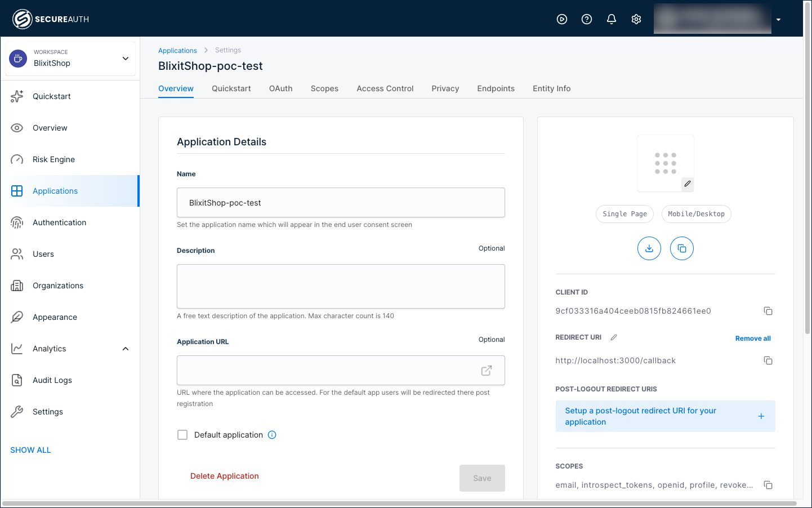Open notifications bell icon

[612, 19]
